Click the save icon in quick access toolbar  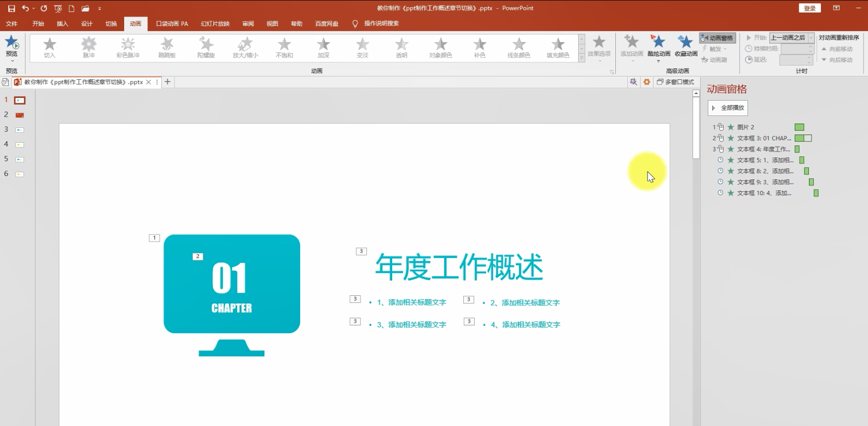click(x=11, y=8)
